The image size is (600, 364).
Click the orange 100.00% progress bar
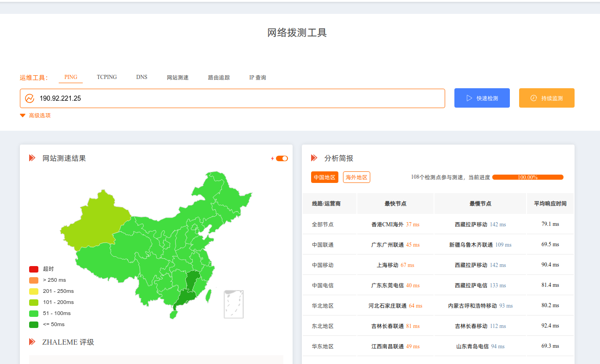[527, 177]
